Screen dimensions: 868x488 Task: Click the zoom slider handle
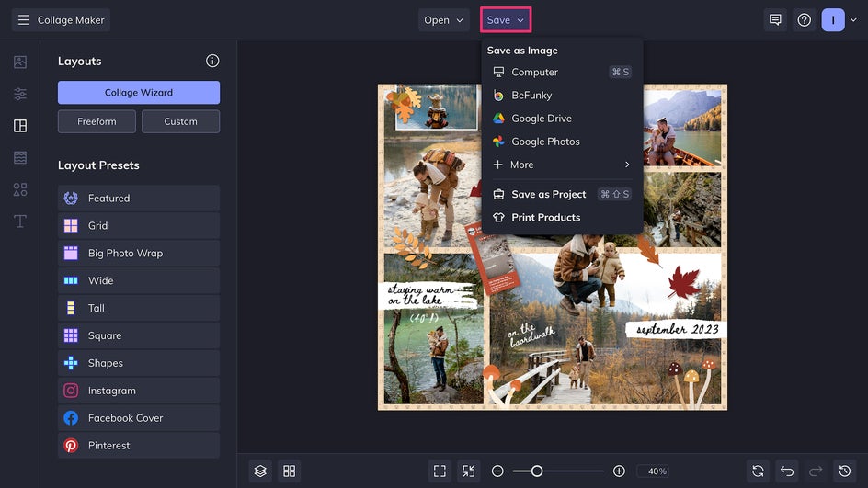point(537,471)
